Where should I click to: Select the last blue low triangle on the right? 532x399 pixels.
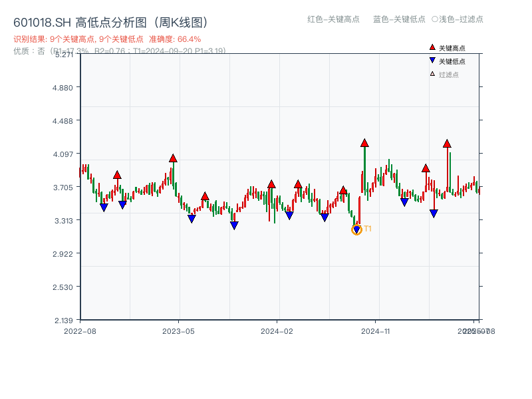pos(434,213)
